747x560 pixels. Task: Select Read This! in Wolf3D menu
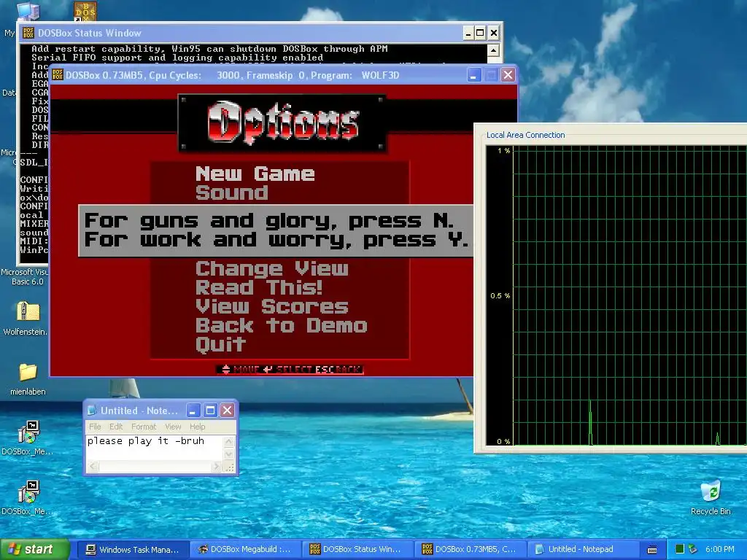[x=259, y=287]
